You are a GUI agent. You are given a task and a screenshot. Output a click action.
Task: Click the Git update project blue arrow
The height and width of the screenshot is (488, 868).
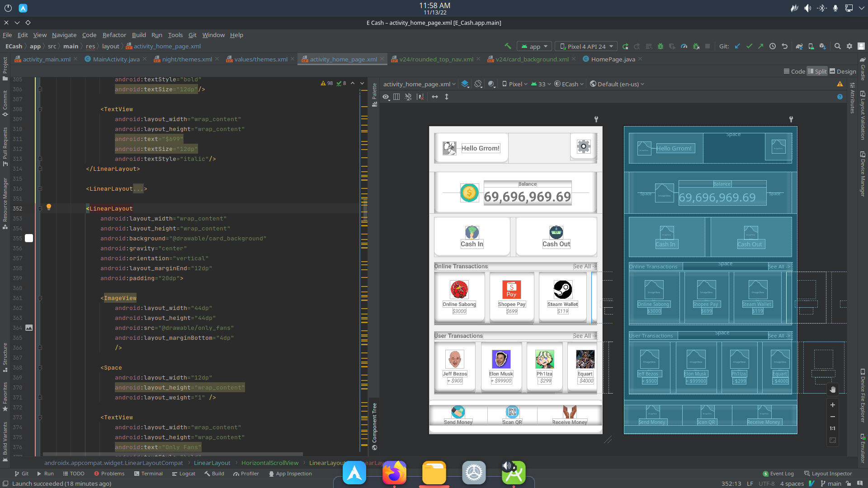737,46
